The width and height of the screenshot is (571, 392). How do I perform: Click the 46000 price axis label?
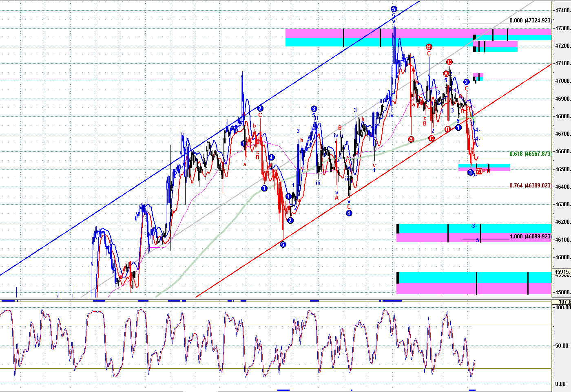563,257
